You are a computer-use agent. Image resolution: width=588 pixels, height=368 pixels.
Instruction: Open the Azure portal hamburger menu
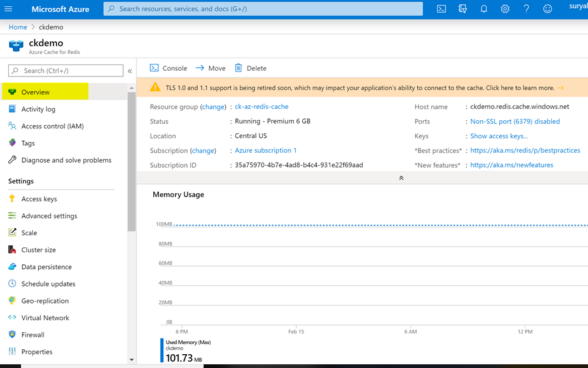(8, 9)
